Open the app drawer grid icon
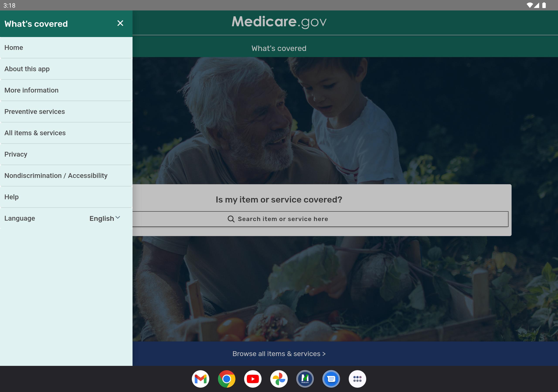Image resolution: width=558 pixels, height=392 pixels. pos(357,379)
